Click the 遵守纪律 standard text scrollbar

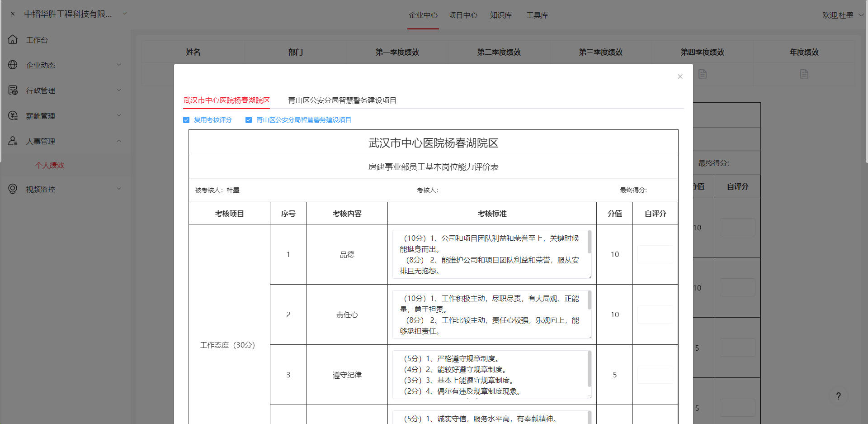coord(590,369)
